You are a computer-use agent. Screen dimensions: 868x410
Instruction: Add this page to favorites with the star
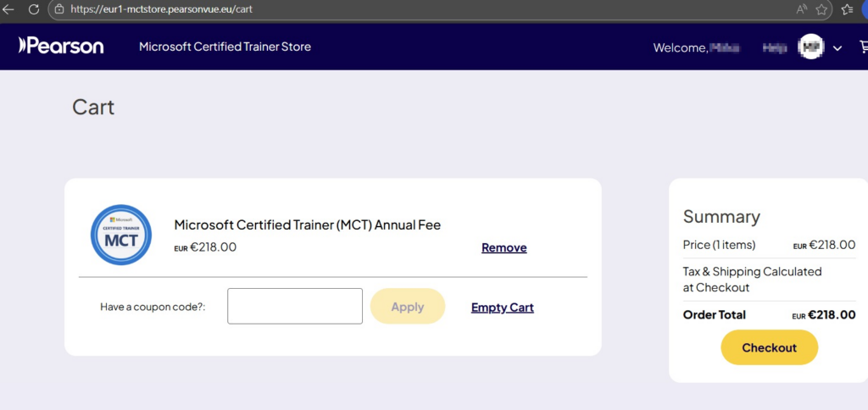coord(821,9)
